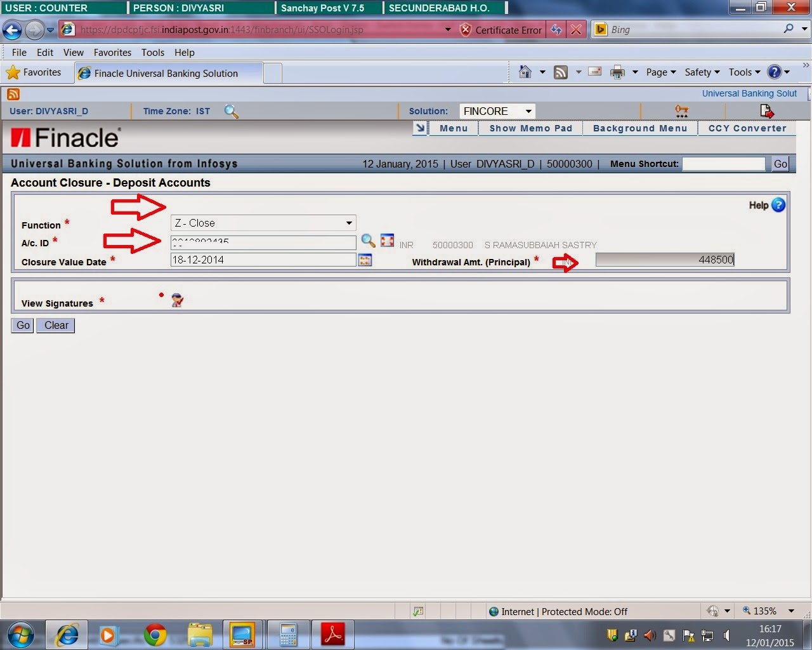Image resolution: width=812 pixels, height=650 pixels.
Task: Click Certificate Error warning in address bar
Action: click(x=501, y=30)
